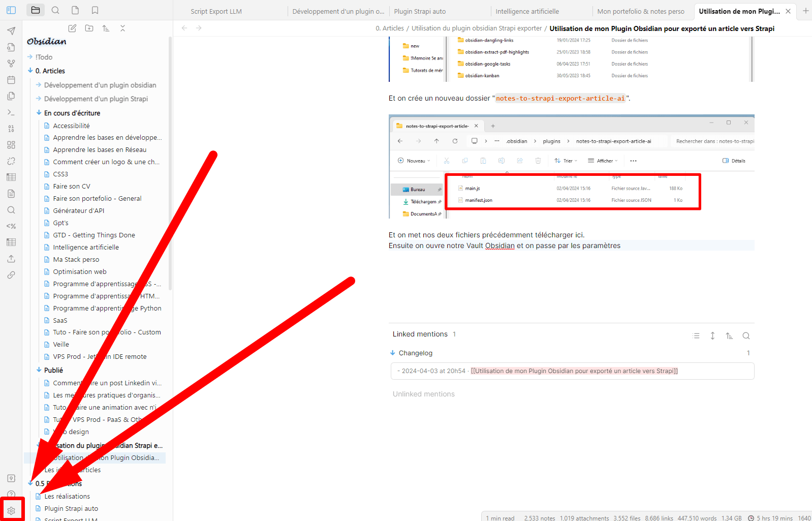Click the magnifier icon in the left ribbon

coord(11,210)
